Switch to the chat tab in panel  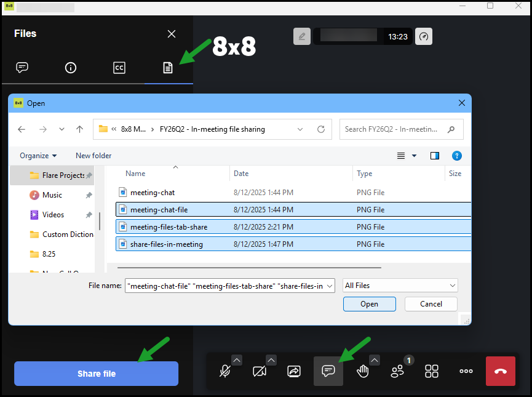[x=22, y=68]
